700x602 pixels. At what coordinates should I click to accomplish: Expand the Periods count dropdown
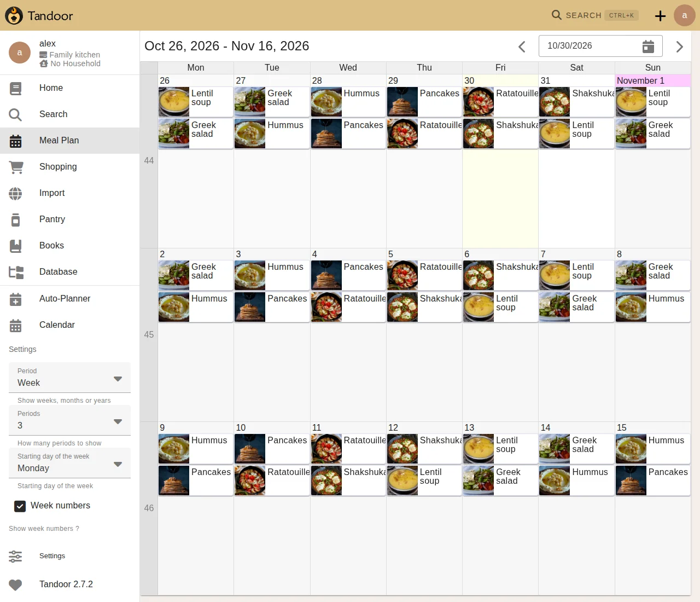pyautogui.click(x=69, y=420)
